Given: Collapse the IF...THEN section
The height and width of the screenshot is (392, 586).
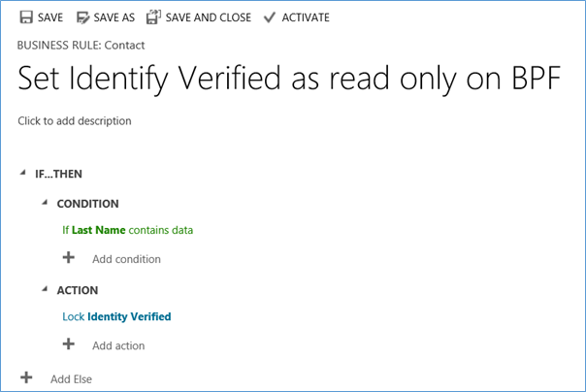Looking at the screenshot, I should tap(22, 174).
